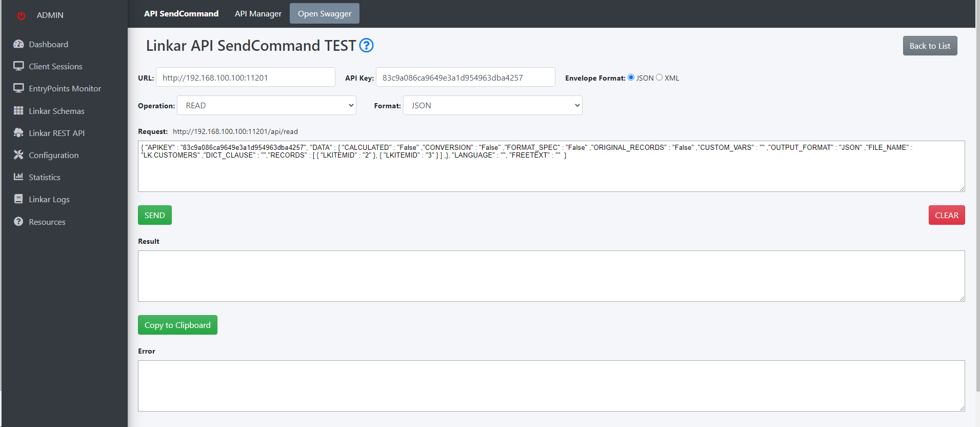Click the red CLEAR button

point(947,215)
